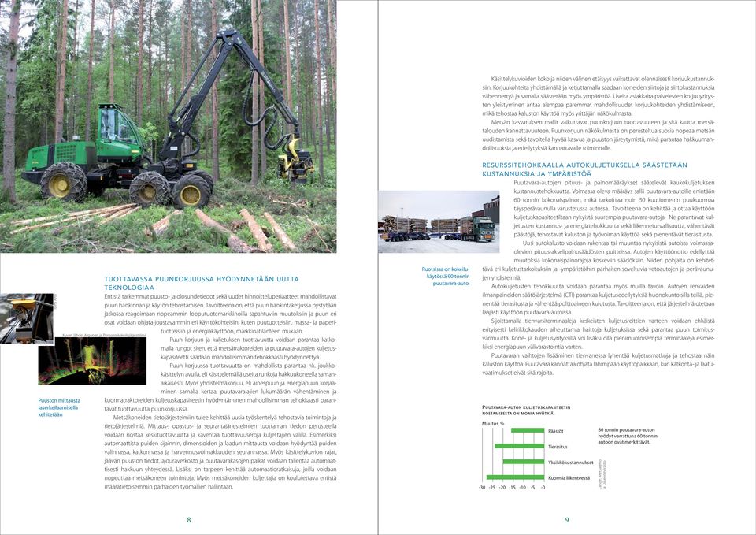
Task: Click the paragraph starting 'Puutavaran vaihtojen lisääminen'
Action: click(598, 364)
